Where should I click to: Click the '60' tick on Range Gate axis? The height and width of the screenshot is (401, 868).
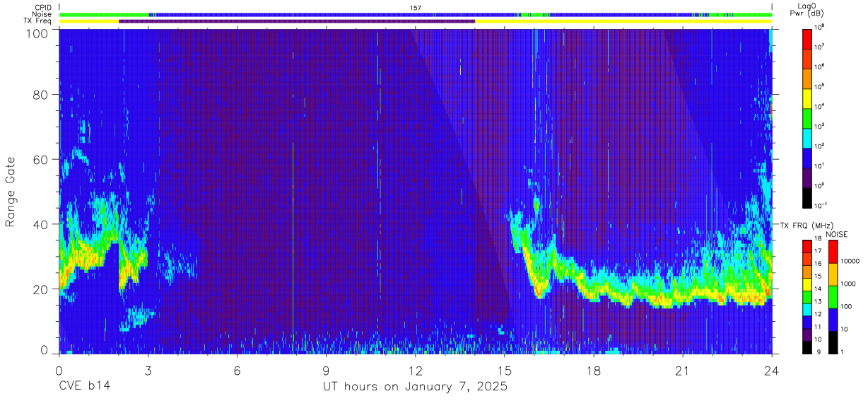click(40, 159)
